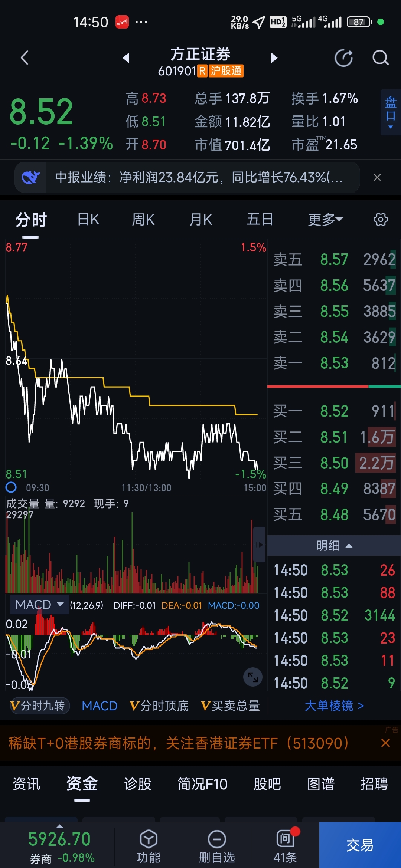
Task: Switch to 周K chart
Action: pos(143,220)
